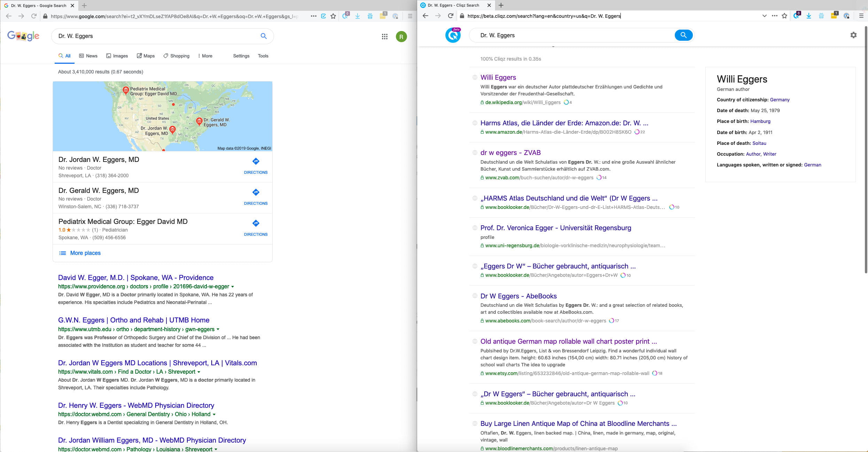Screen dimensions: 868x452
Task: Click the Google magnifier search icon
Action: pyautogui.click(x=264, y=36)
